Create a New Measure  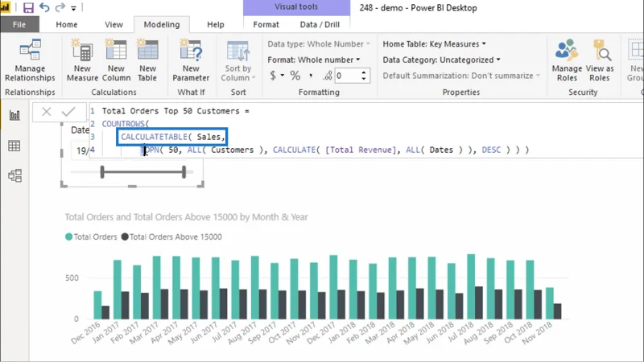(82, 61)
